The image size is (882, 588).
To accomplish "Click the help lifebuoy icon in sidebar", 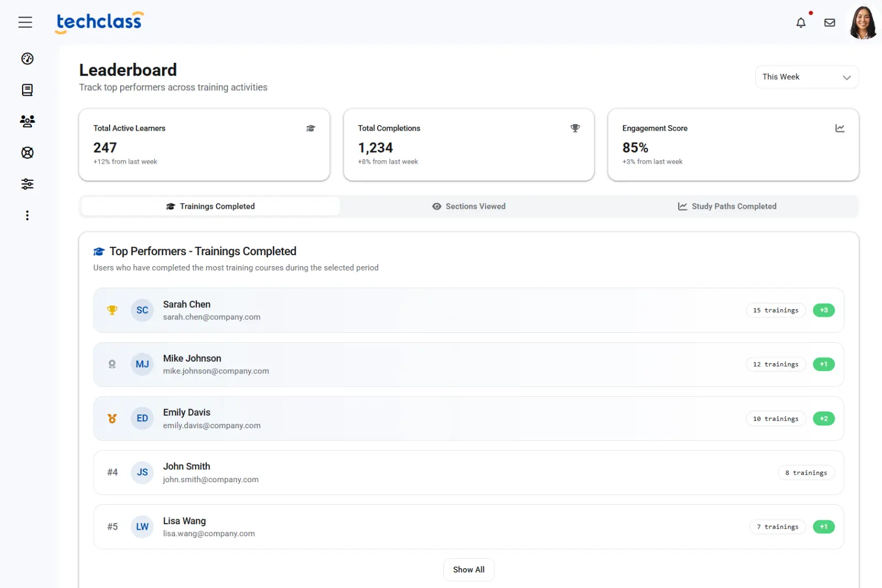I will (27, 153).
